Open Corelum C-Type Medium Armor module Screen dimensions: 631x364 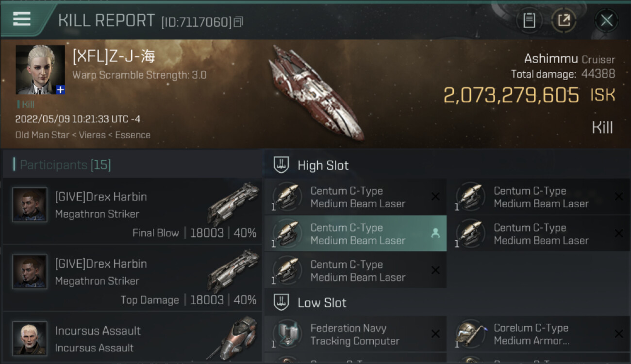coord(531,334)
